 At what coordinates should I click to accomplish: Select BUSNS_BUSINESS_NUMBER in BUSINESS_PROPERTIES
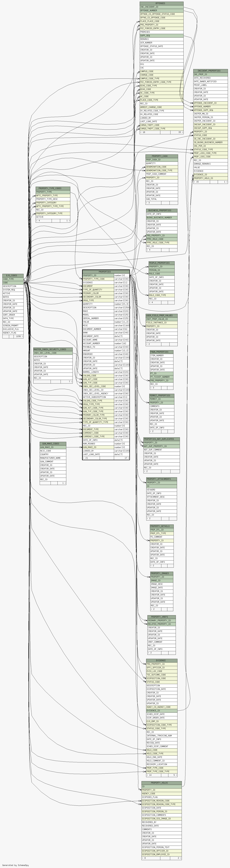[x=161, y=218]
